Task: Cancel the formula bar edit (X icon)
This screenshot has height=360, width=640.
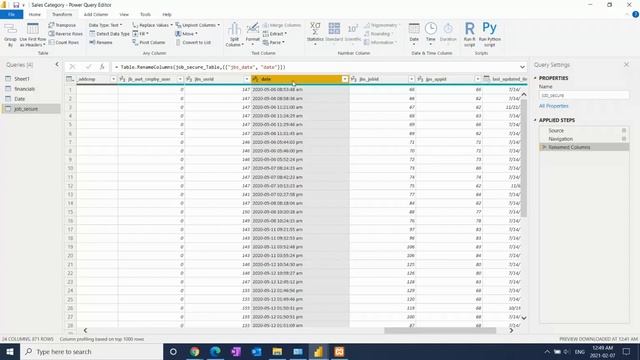Action: (72, 67)
